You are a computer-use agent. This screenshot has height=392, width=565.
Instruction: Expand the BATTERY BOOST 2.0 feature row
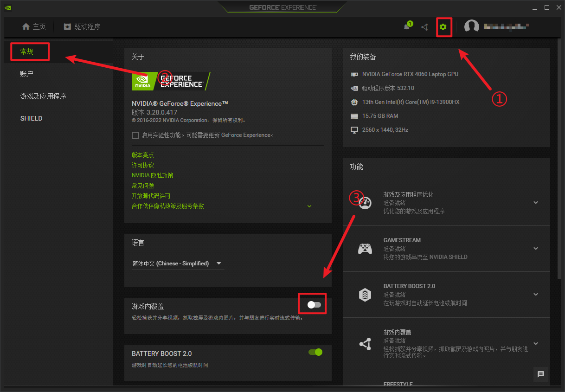click(536, 294)
